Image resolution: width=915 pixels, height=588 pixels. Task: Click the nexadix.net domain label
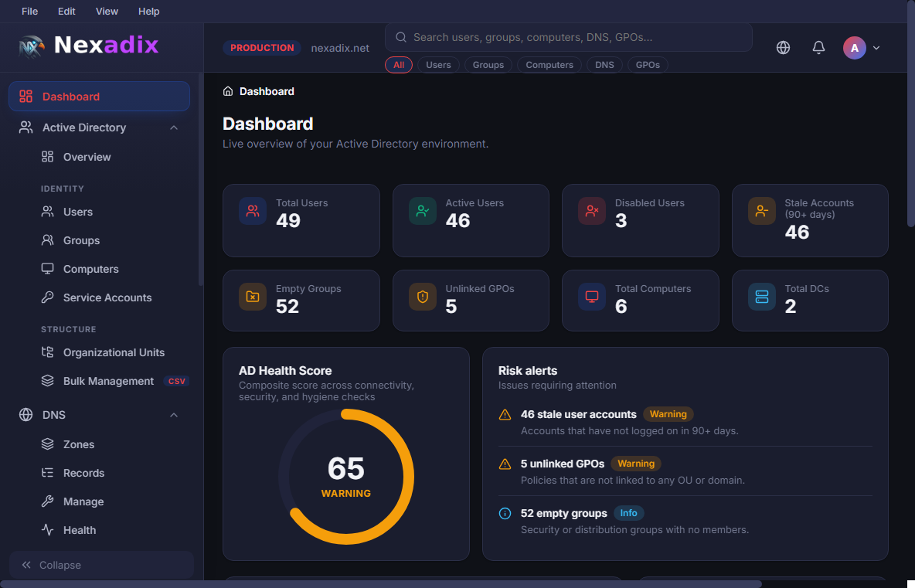[340, 48]
